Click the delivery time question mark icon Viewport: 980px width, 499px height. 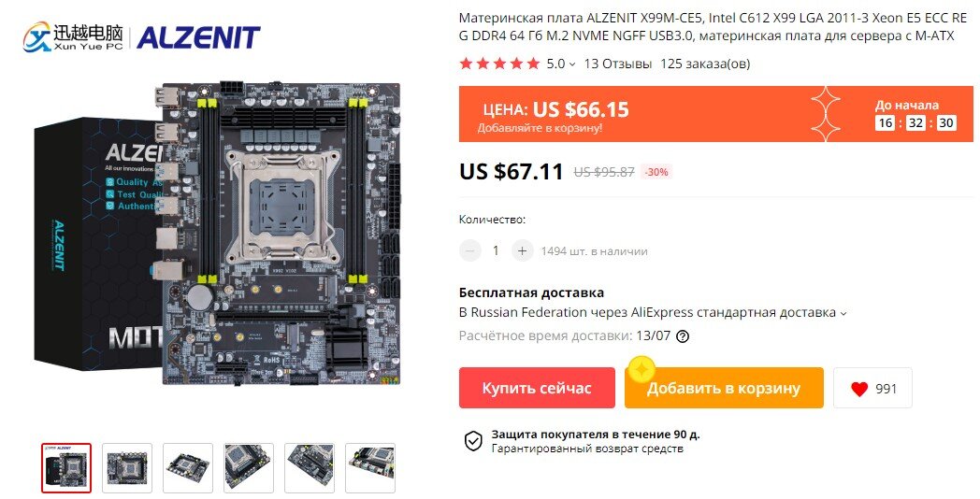point(684,336)
